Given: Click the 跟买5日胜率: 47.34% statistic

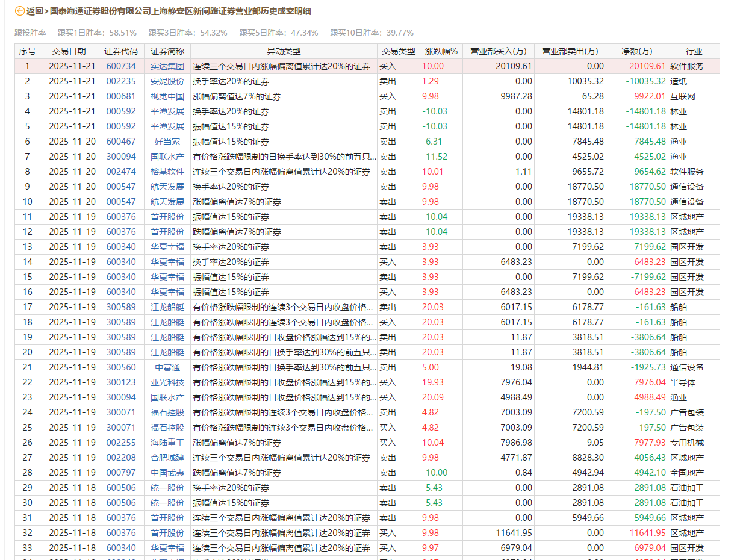Looking at the screenshot, I should pos(279,33).
